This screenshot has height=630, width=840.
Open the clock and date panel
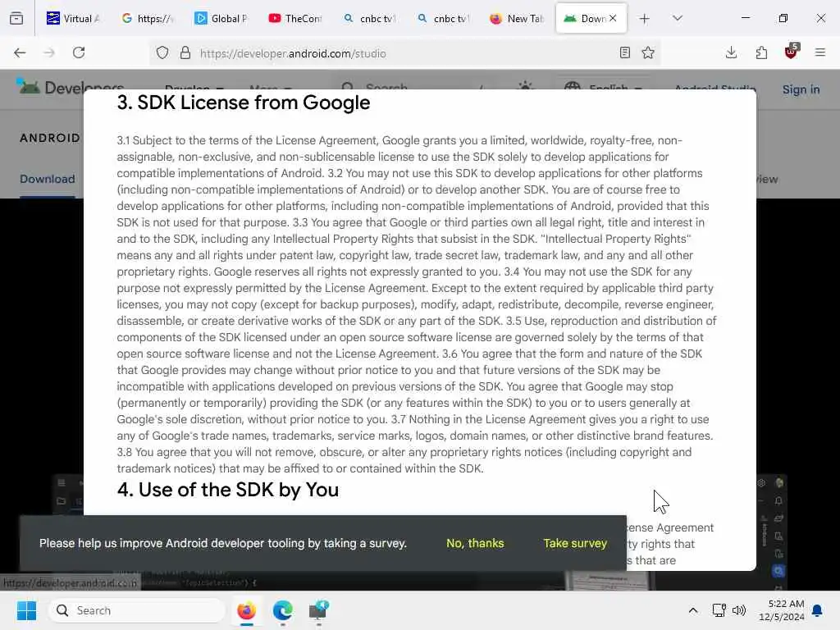tap(782, 610)
